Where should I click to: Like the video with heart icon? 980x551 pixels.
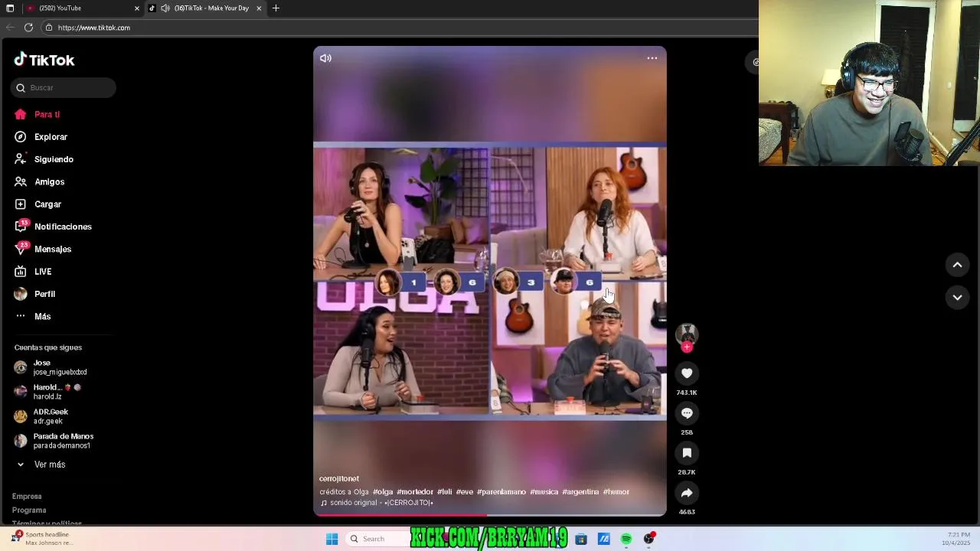[x=687, y=373]
